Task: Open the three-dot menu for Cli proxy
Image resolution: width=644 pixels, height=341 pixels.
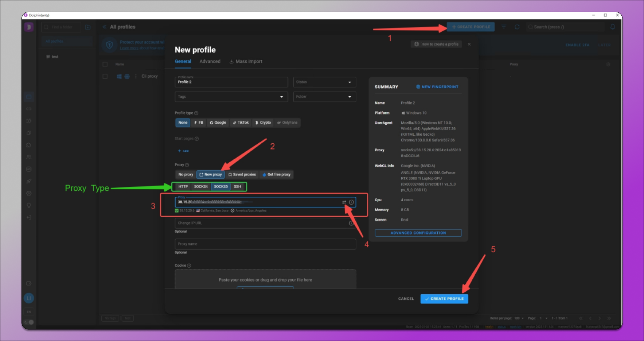Action: pos(136,76)
